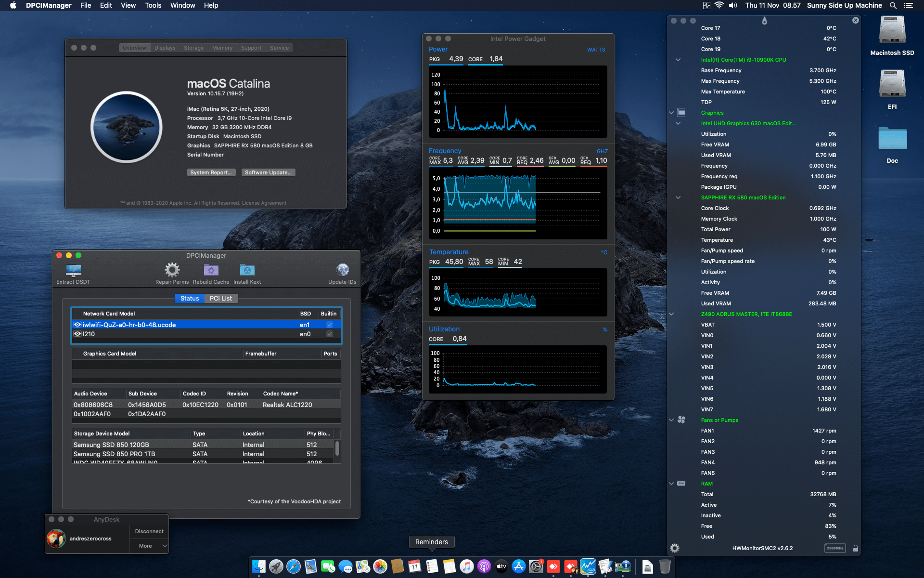Viewport: 924px width, 578px height.
Task: Collapse Fans or Pumps section
Action: (x=671, y=420)
